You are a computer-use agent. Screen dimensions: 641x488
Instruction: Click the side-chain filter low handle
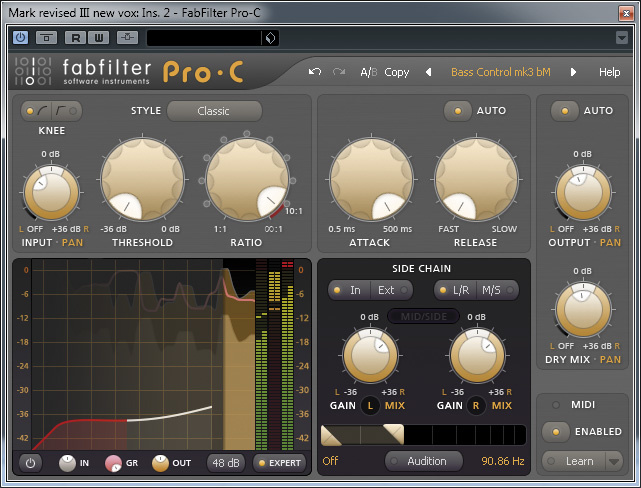pos(332,435)
